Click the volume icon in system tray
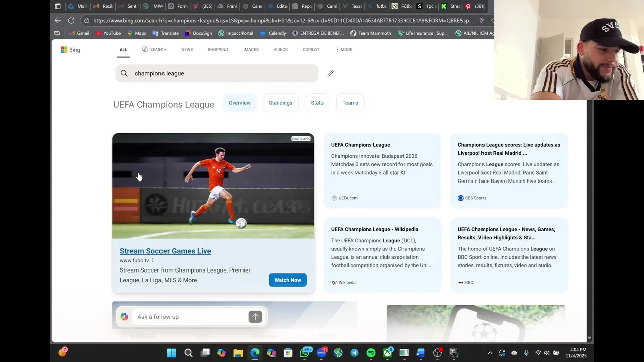The image size is (644, 362). click(547, 353)
